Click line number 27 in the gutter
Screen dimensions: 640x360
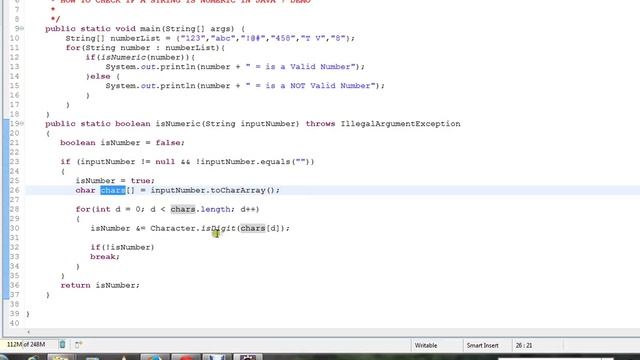point(14,200)
